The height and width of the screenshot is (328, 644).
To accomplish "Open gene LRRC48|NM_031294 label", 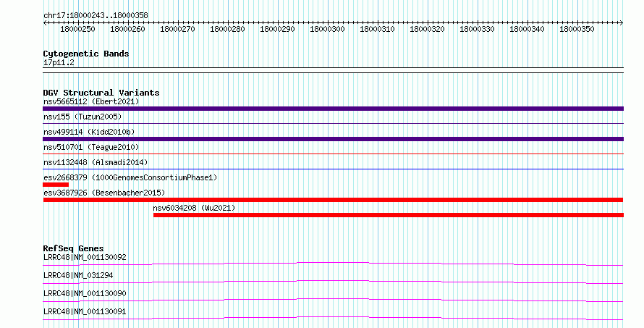I will [78, 275].
